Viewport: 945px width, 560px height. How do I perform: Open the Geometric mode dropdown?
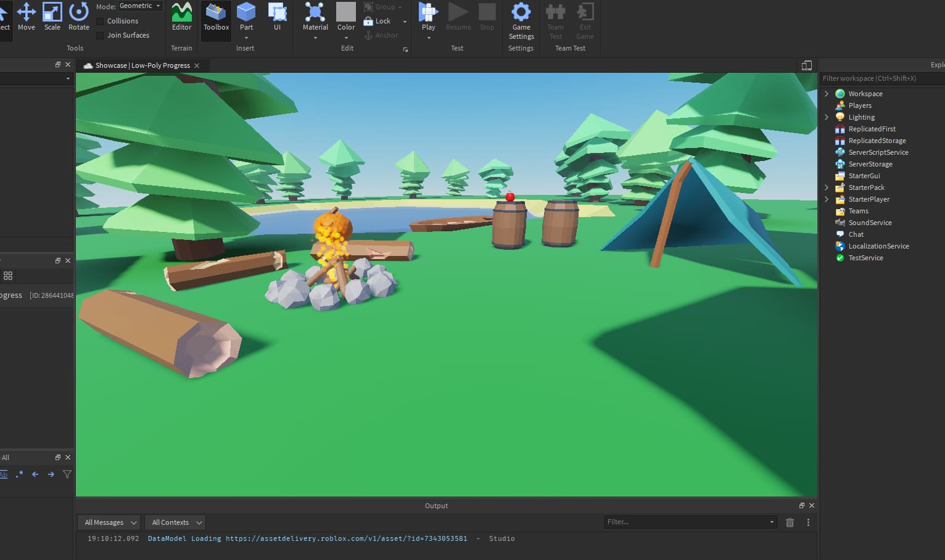click(140, 6)
